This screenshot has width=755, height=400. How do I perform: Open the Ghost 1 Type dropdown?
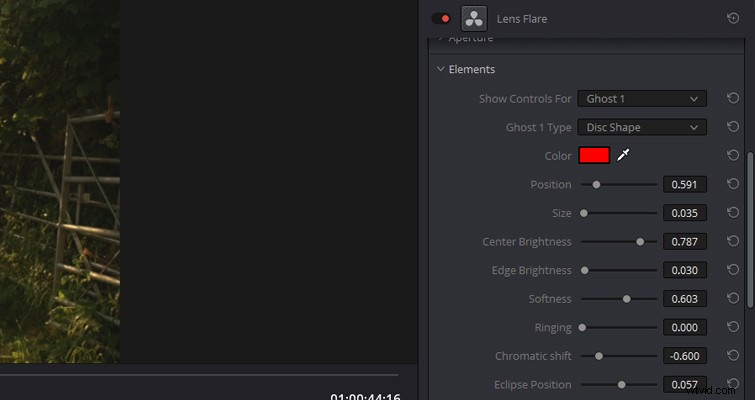pyautogui.click(x=641, y=127)
